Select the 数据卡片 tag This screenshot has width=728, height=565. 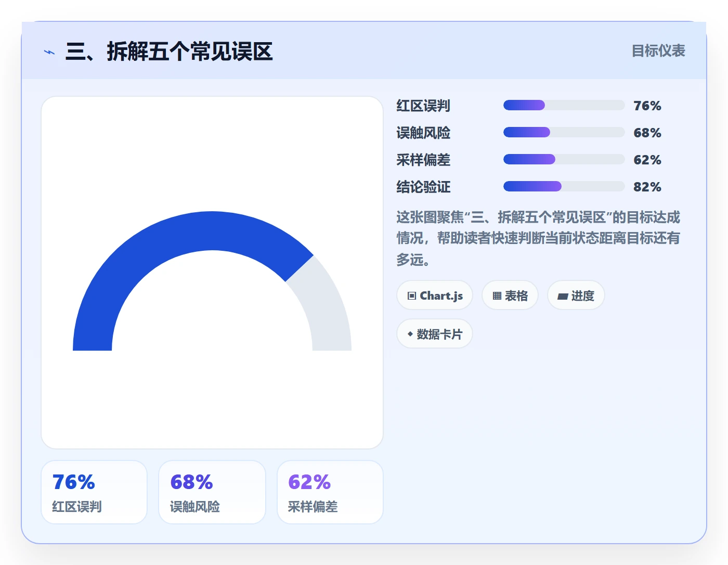[435, 334]
